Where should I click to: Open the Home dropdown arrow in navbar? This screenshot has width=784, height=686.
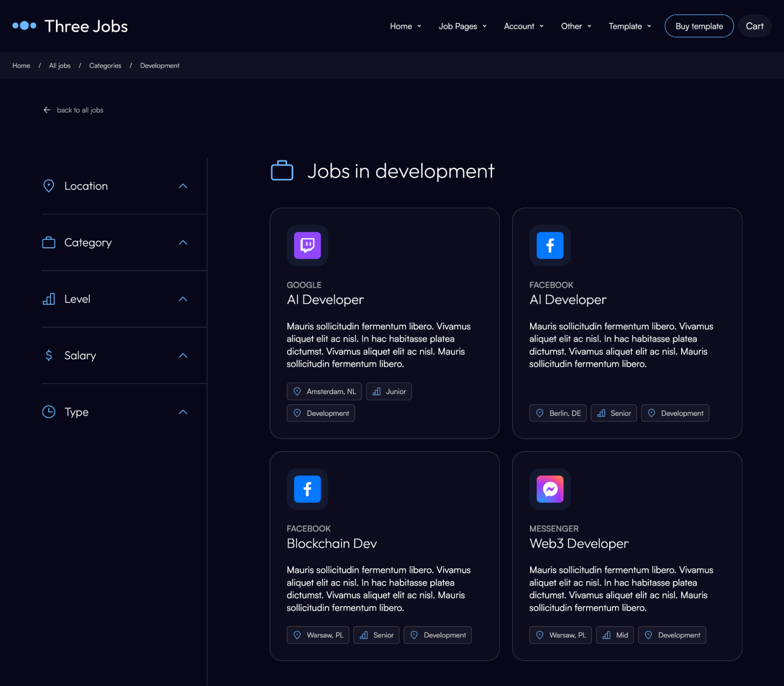tap(419, 26)
